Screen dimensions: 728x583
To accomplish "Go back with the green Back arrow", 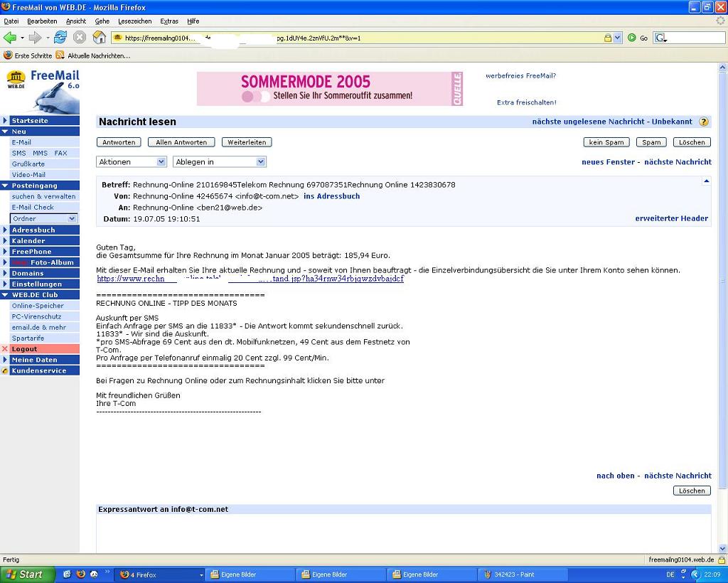I will [10, 38].
